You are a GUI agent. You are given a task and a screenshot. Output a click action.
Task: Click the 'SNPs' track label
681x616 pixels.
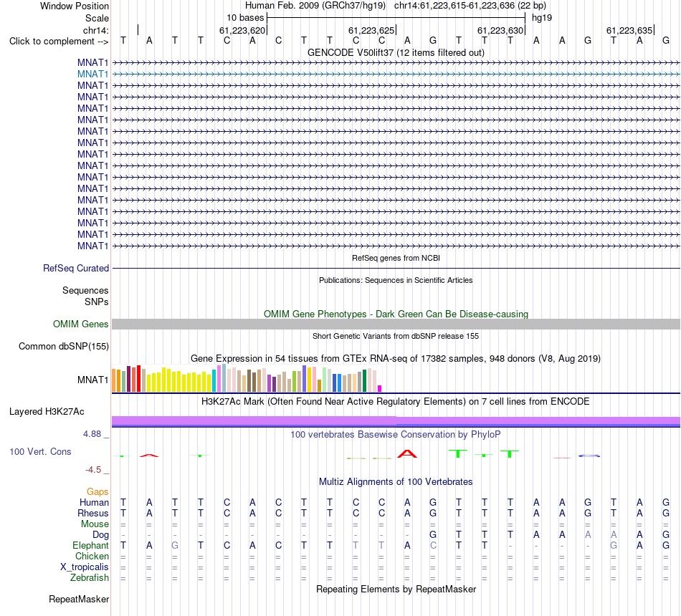tap(97, 302)
